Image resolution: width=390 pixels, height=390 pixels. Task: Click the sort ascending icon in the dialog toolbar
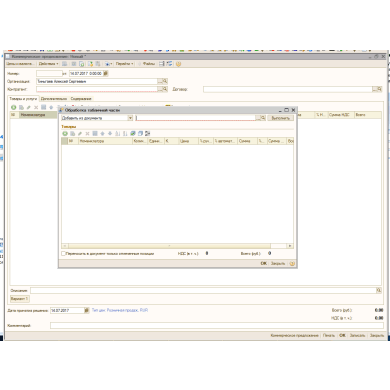point(117,133)
